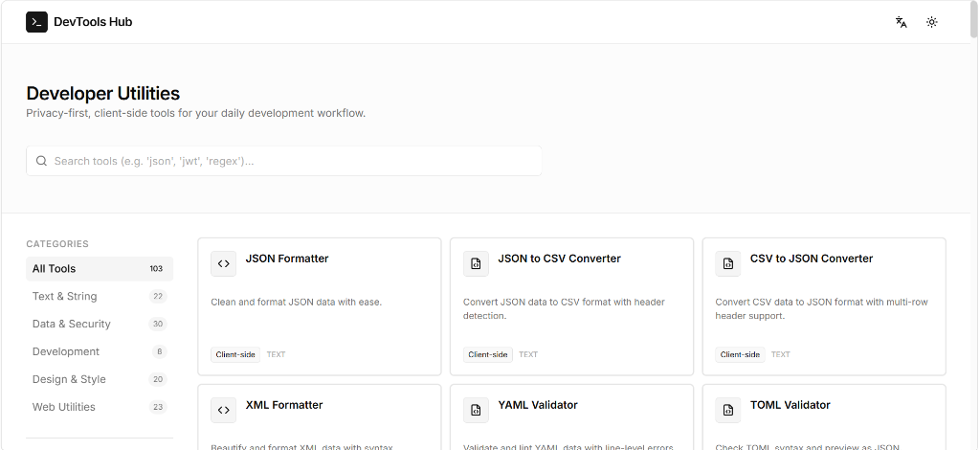The width and height of the screenshot is (980, 450).
Task: Click Client-side badge on CSV to JSON card
Action: tap(740, 354)
